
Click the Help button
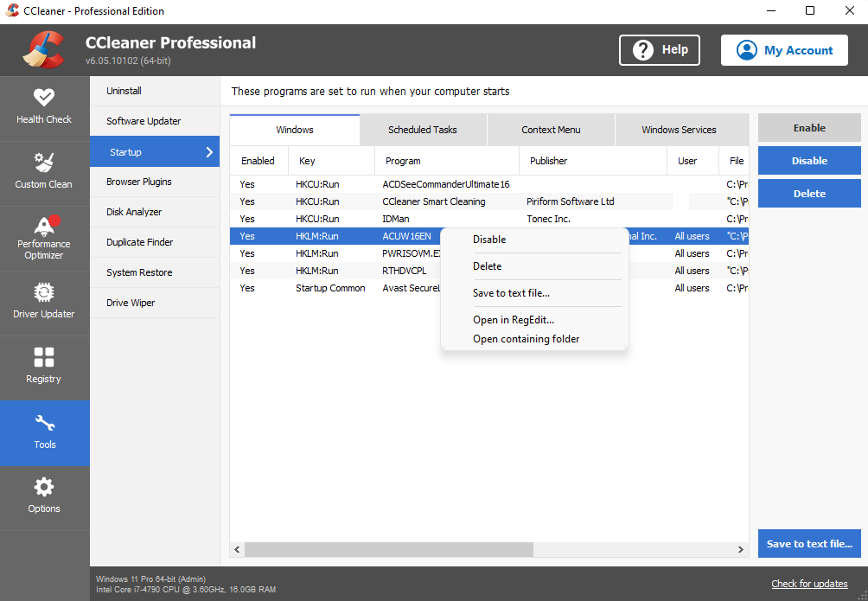pos(660,50)
